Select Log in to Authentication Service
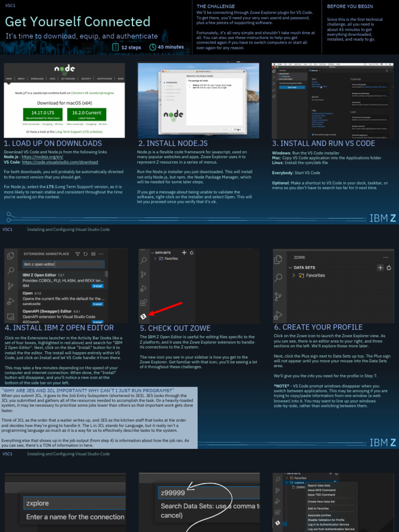Viewport: 399px width, 532px height. (x=328, y=525)
